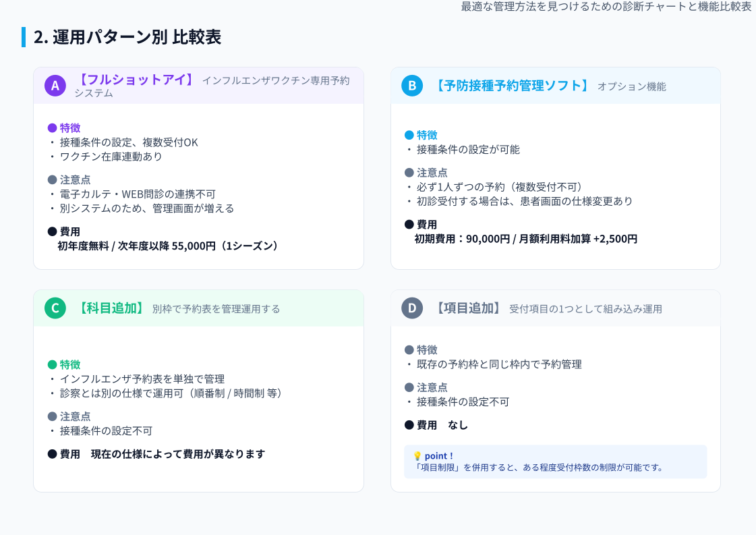Click the line 接種条件の設定が可能
The height and width of the screenshot is (535, 756).
pyautogui.click(x=468, y=150)
